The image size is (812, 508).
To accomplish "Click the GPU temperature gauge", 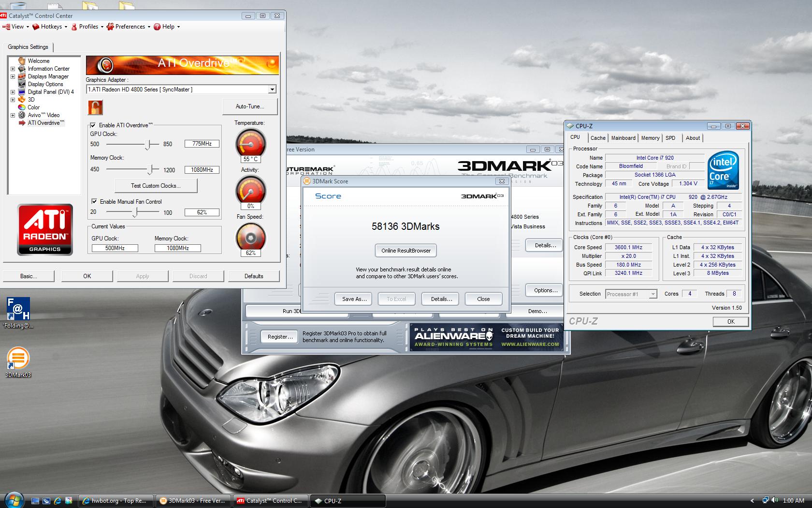I will pos(250,143).
